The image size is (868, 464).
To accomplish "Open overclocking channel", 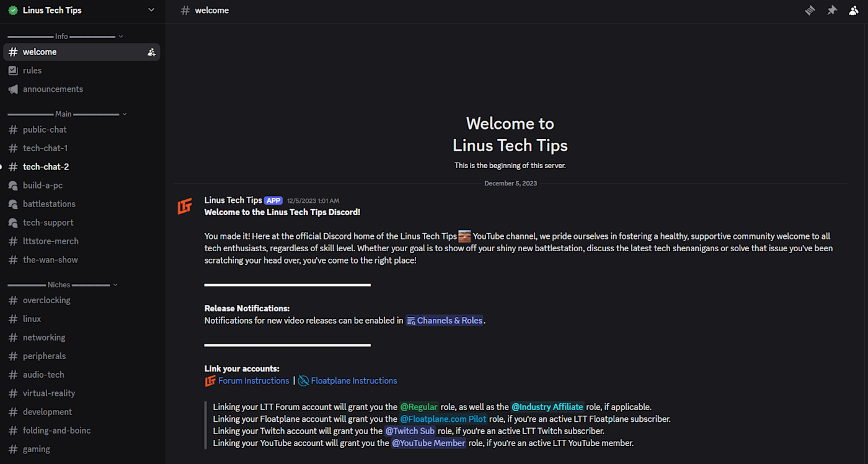I will [82, 300].
